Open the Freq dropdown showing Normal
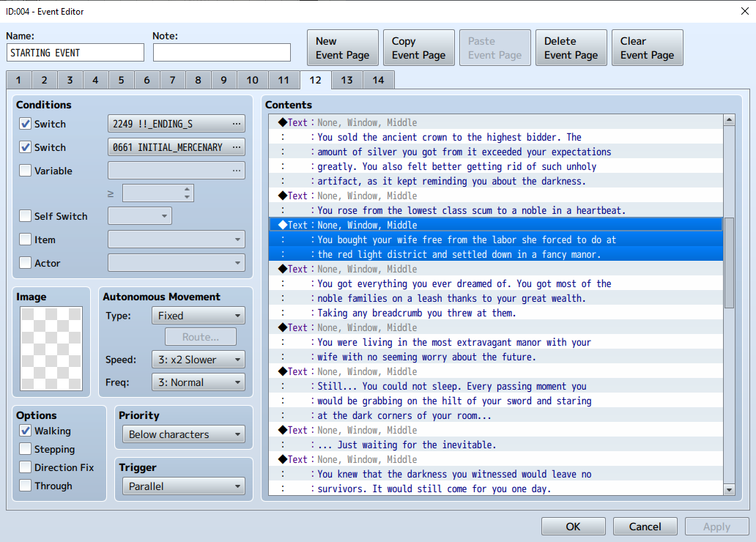Screen dimensions: 756x542 [199, 382]
